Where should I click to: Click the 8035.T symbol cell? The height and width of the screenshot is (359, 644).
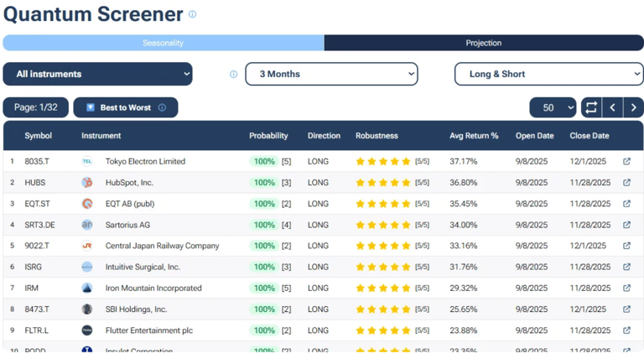37,161
